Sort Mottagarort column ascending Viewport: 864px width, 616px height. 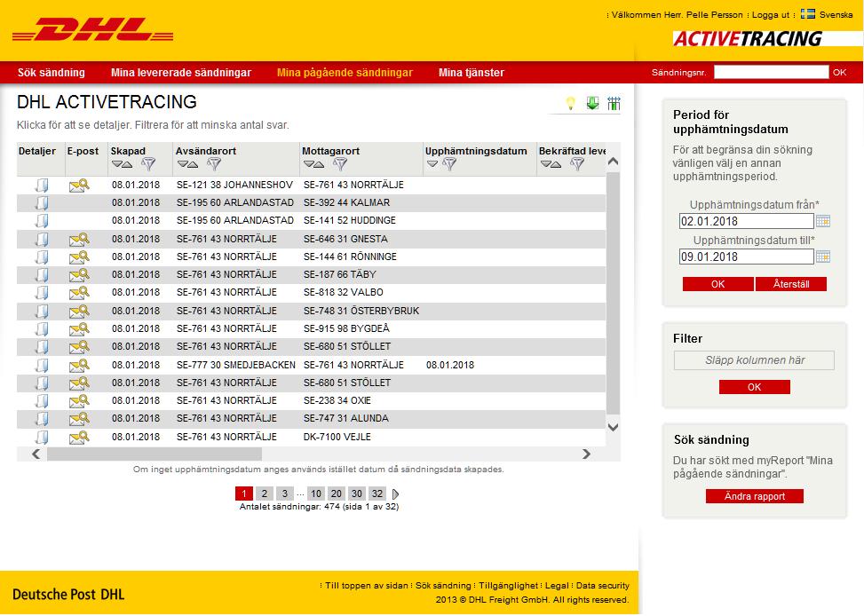(319, 164)
